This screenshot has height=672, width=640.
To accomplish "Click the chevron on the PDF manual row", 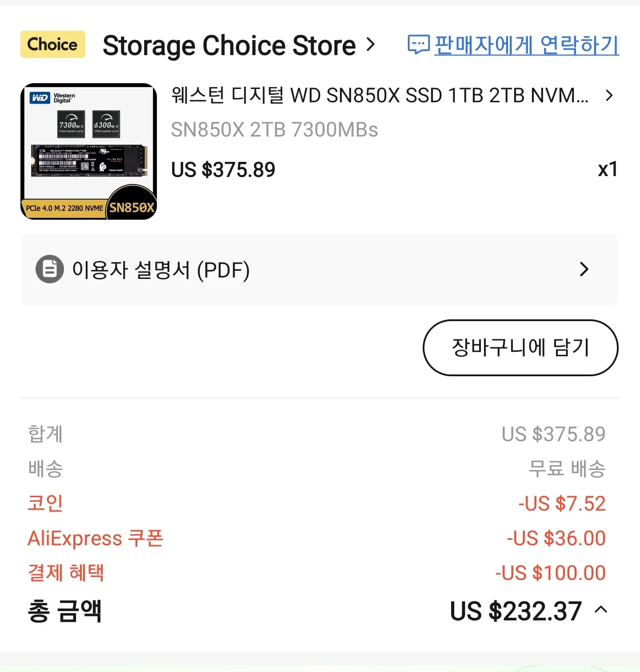I will click(x=584, y=269).
